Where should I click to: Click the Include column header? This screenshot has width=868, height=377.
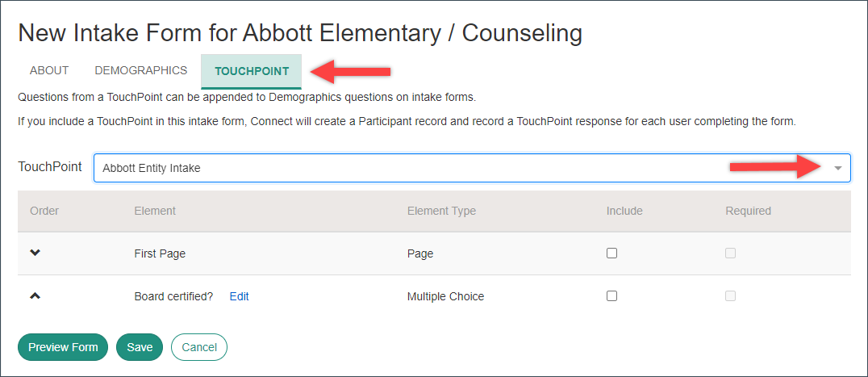pos(624,211)
